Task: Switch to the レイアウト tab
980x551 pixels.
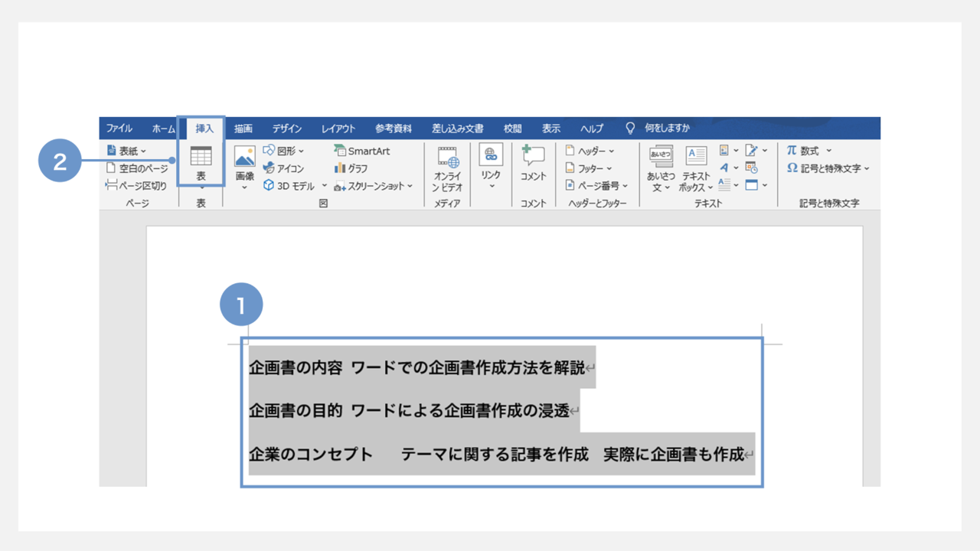Action: [338, 129]
